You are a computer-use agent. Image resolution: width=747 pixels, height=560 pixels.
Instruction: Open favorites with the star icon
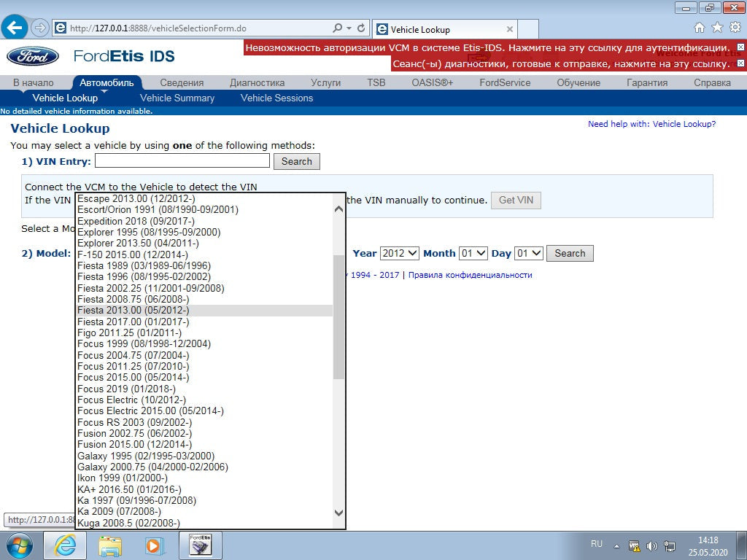tap(717, 28)
